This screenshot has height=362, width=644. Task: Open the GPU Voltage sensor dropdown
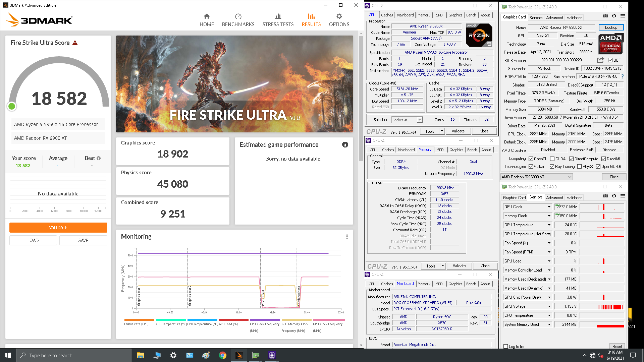click(549, 306)
